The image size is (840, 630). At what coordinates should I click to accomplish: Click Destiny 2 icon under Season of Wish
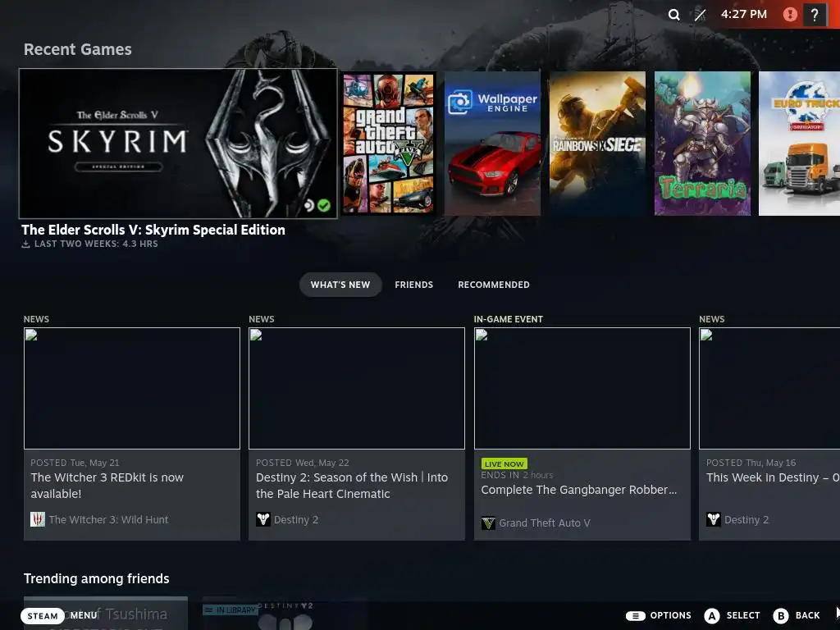pos(263,519)
